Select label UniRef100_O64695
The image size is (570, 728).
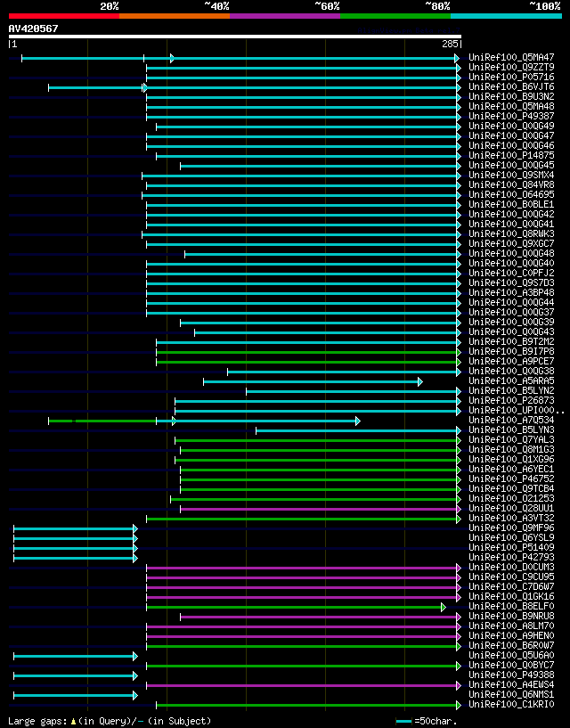point(511,194)
